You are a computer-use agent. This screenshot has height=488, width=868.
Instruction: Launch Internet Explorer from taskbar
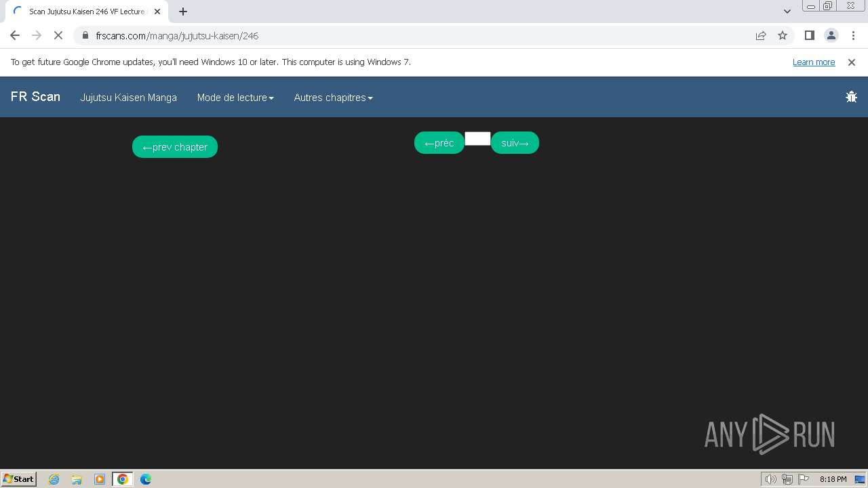point(54,479)
